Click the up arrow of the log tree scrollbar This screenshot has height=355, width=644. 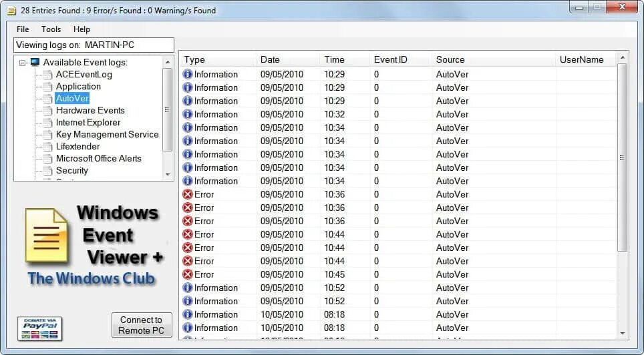(167, 62)
